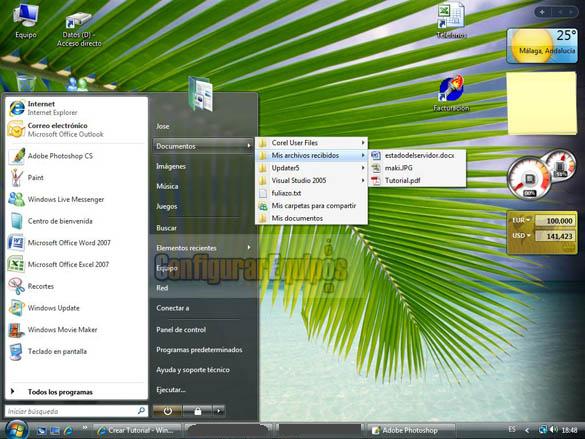This screenshot has width=585, height=439.
Task: Open shutdown options arrow menu
Action: tap(219, 411)
